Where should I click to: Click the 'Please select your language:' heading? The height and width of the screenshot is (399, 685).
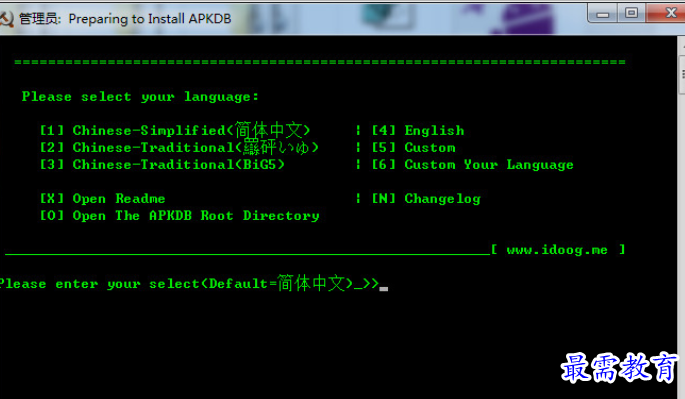140,97
